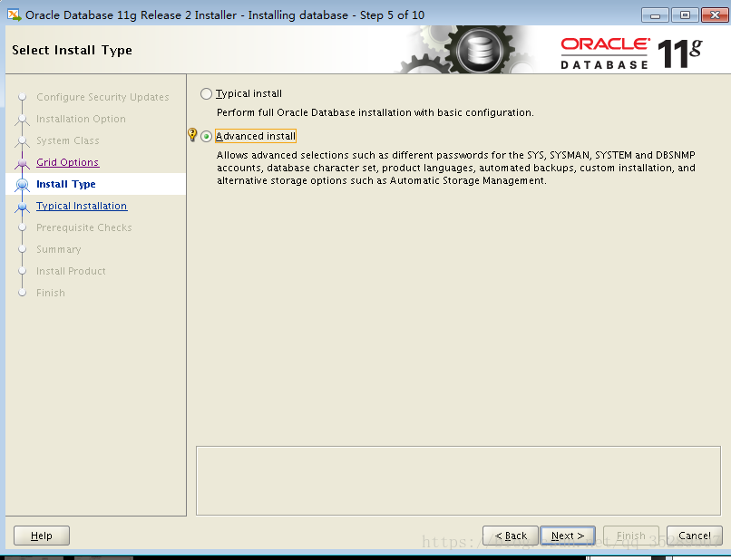The height and width of the screenshot is (560, 731).
Task: Click the Next button
Action: coord(568,536)
